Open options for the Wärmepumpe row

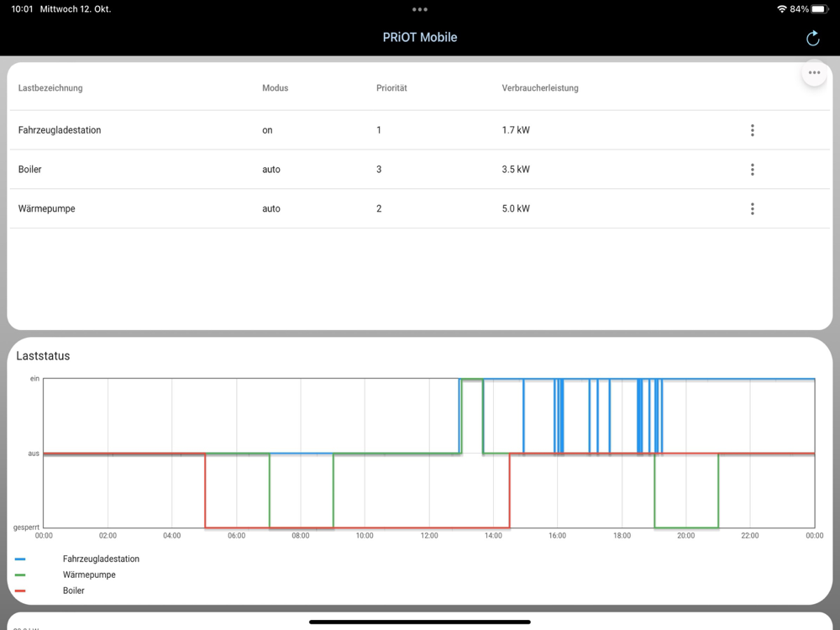pyautogui.click(x=752, y=208)
